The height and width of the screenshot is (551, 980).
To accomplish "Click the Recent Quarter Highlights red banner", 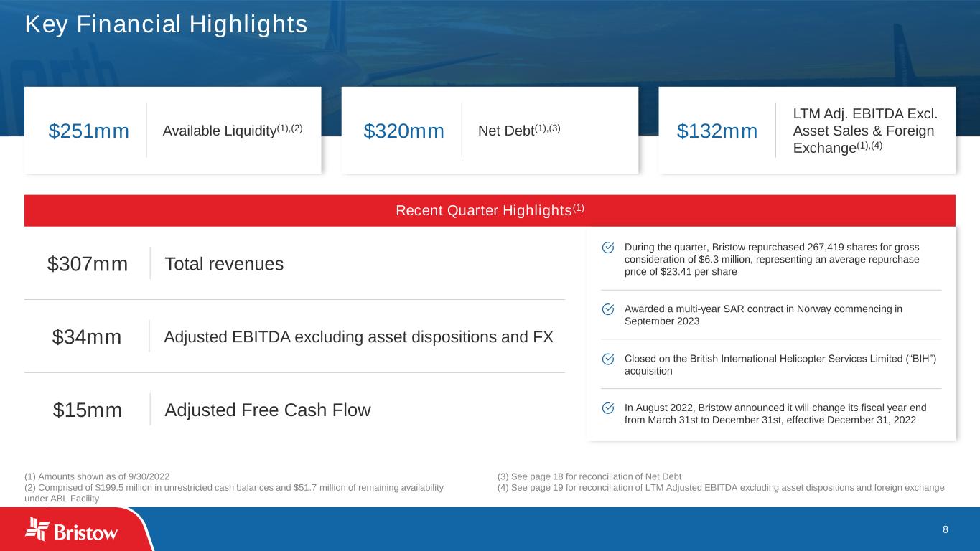I will click(x=490, y=210).
